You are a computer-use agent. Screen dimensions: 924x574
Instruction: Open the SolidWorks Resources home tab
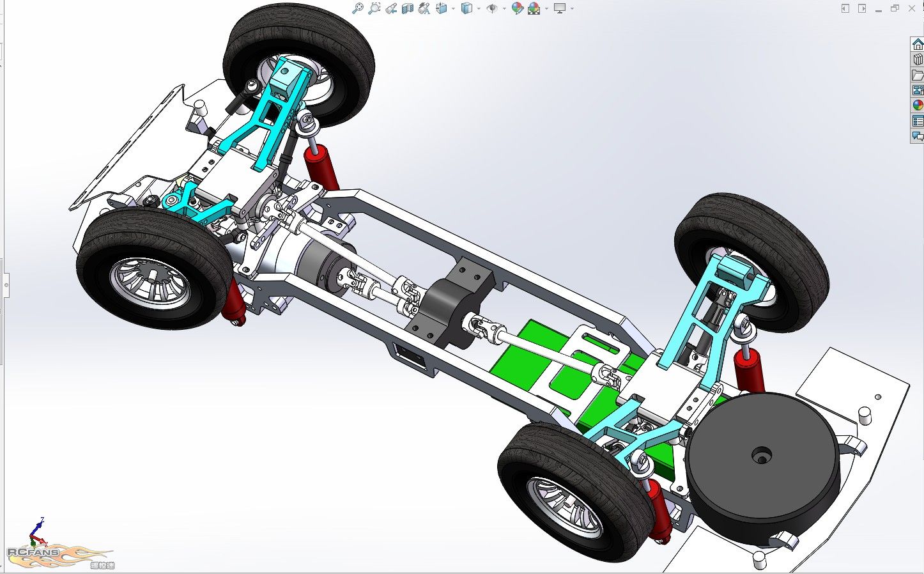[918, 44]
